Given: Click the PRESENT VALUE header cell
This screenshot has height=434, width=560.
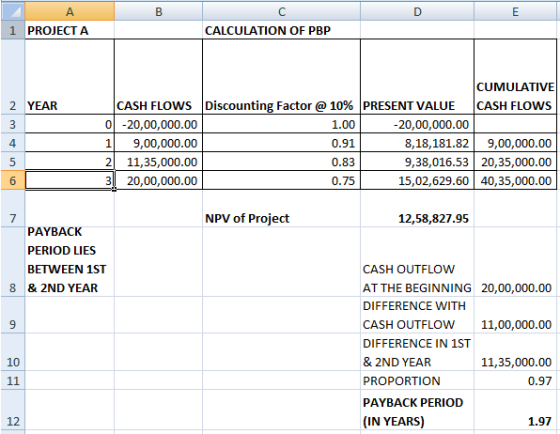Looking at the screenshot, I should point(417,77).
